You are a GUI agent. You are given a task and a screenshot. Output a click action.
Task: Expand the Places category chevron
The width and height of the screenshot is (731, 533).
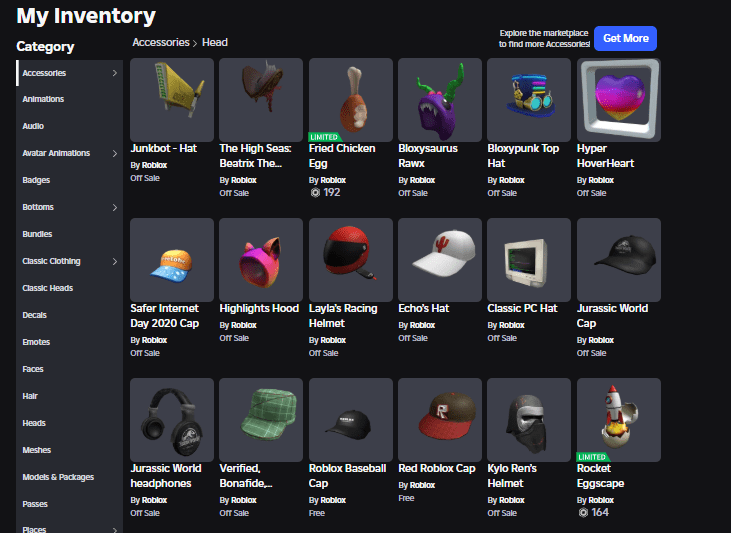pos(115,529)
